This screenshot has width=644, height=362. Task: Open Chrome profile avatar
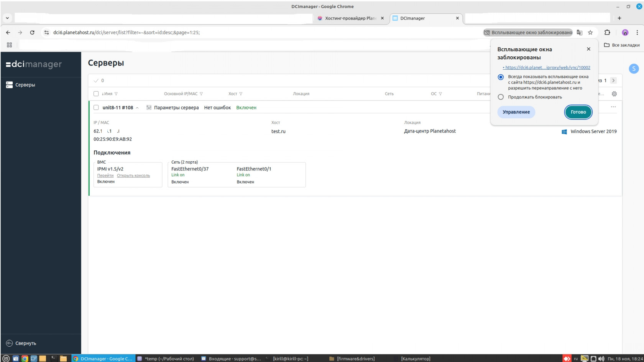coord(625,33)
